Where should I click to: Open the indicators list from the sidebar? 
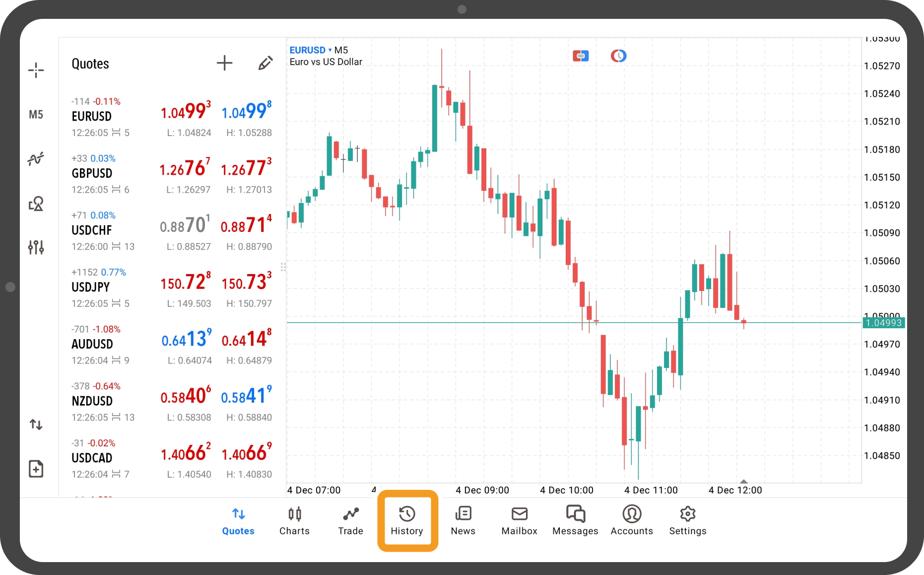(36, 159)
